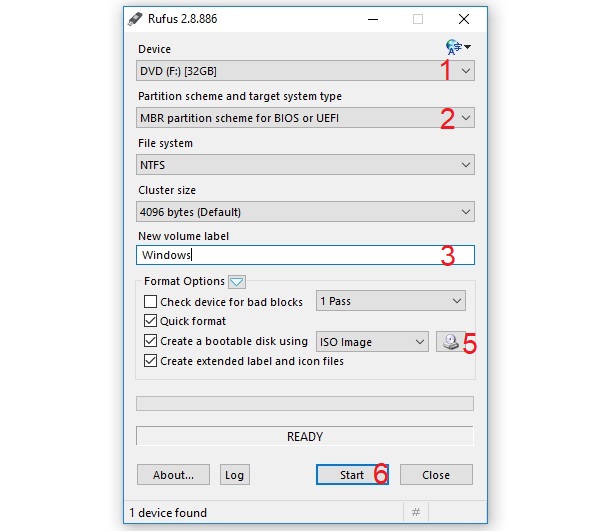Disable Create extended label and icon files

coord(150,361)
